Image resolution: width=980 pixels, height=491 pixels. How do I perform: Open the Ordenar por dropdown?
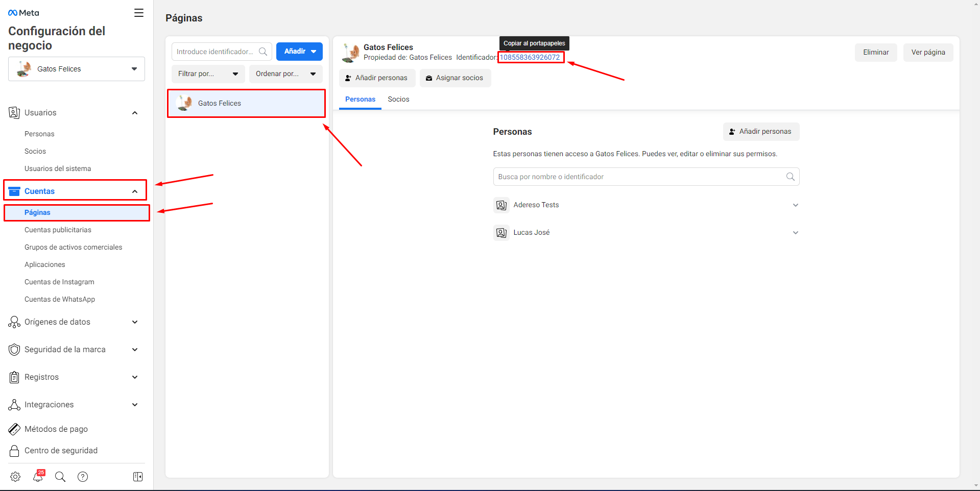coord(286,74)
